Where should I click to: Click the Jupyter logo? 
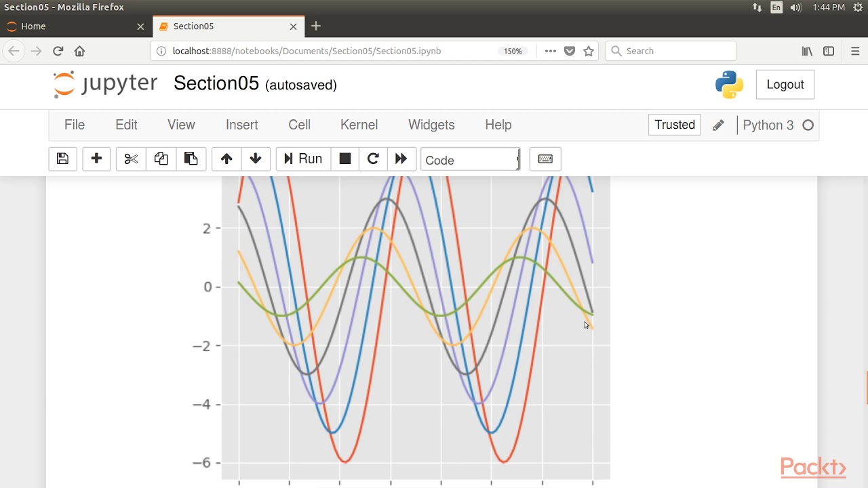pyautogui.click(x=105, y=84)
